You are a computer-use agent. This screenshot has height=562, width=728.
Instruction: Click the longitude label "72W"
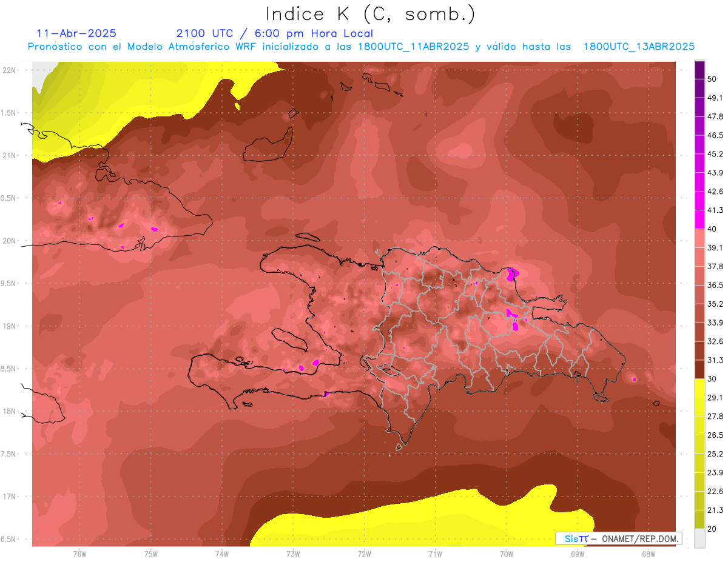pyautogui.click(x=364, y=554)
